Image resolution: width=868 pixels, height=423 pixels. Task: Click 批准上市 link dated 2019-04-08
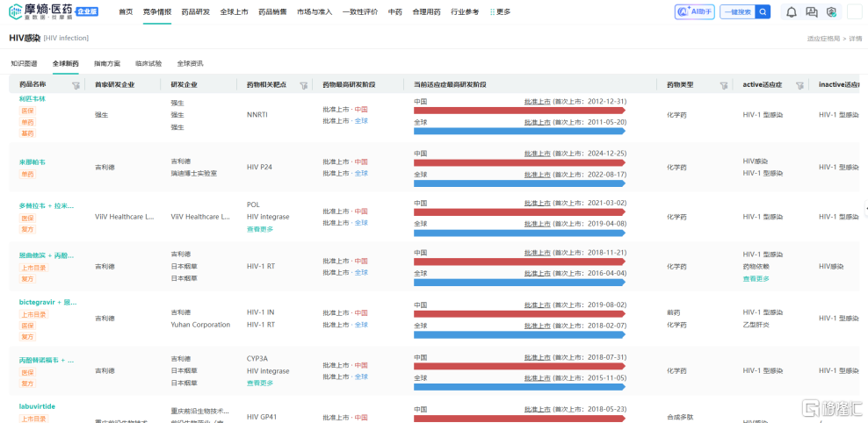[x=538, y=224]
